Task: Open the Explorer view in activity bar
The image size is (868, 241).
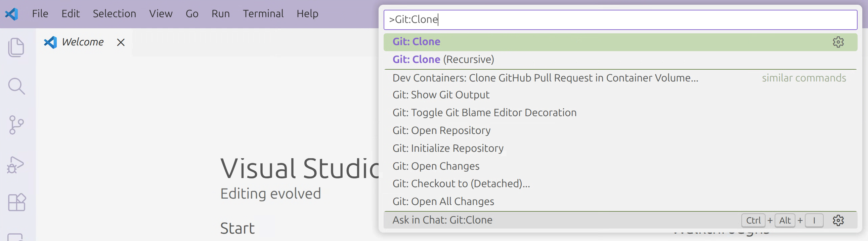Action: [x=16, y=47]
